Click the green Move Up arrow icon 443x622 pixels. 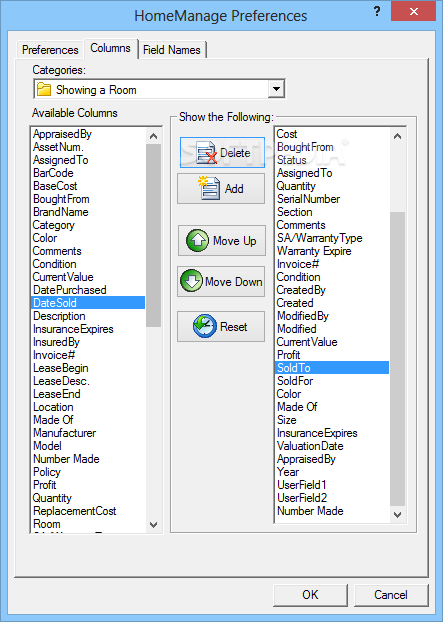coord(197,240)
